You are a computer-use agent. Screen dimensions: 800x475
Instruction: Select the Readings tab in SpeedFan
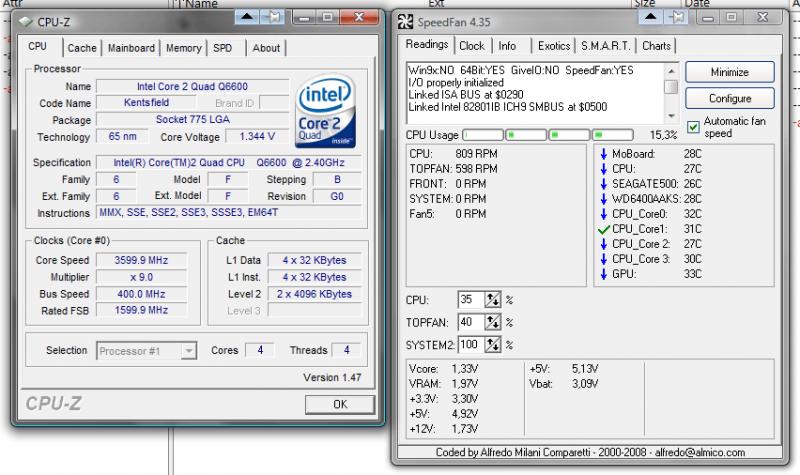(x=427, y=44)
